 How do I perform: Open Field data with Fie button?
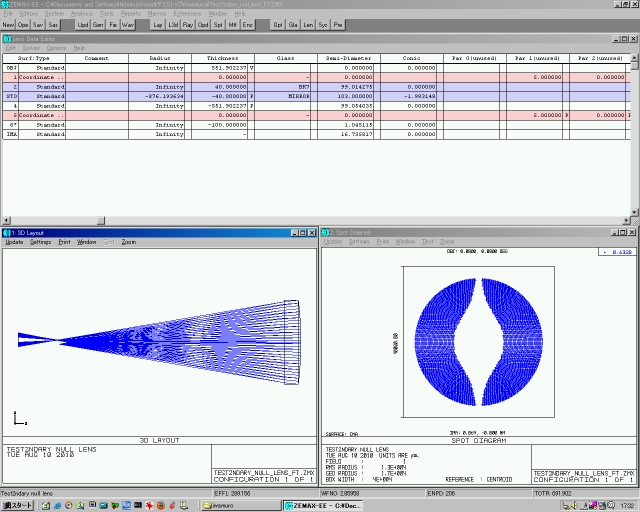(x=113, y=25)
